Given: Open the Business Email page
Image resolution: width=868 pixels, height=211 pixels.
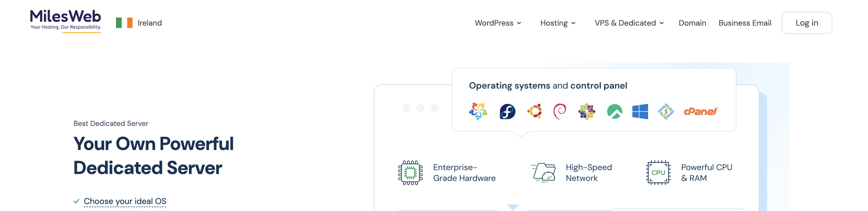Looking at the screenshot, I should click(x=745, y=23).
